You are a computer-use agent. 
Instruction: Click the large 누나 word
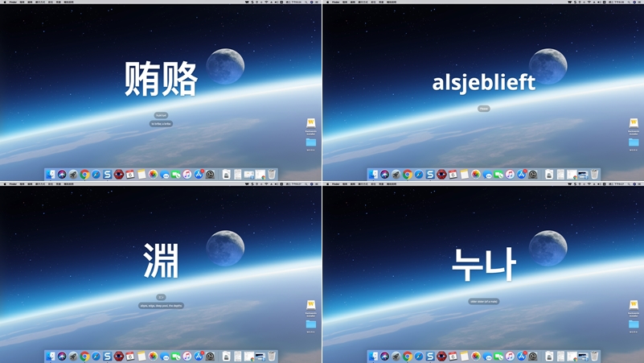[484, 264]
